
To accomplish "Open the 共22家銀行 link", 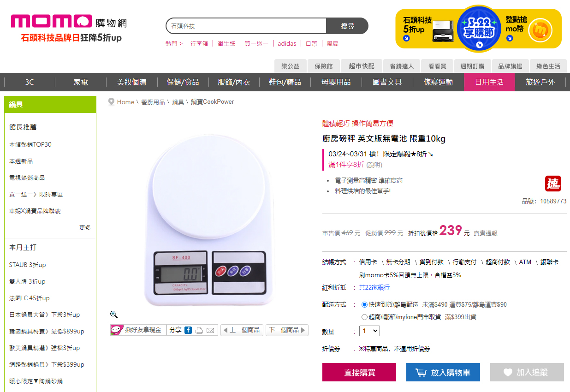I will (374, 288).
